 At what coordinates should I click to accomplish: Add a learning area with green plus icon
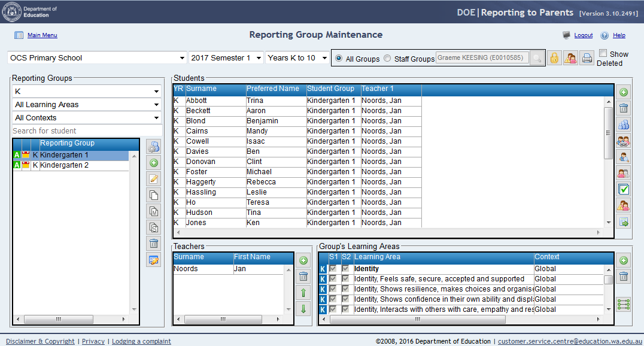(x=624, y=260)
